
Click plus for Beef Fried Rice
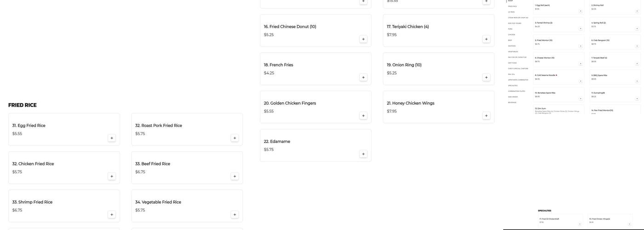pos(235,176)
